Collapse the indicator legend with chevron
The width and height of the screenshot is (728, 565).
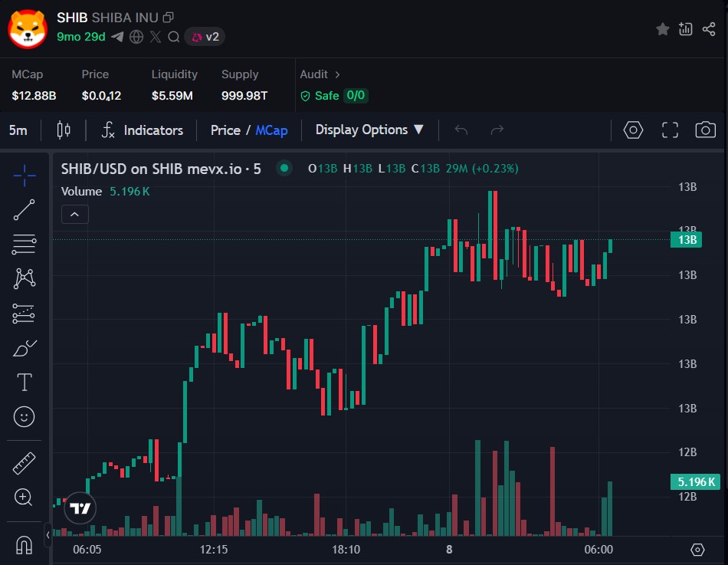[x=75, y=215]
